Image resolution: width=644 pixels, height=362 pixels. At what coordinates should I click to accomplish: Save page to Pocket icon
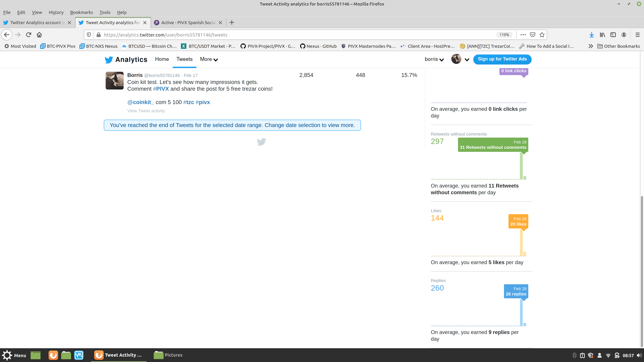532,35
